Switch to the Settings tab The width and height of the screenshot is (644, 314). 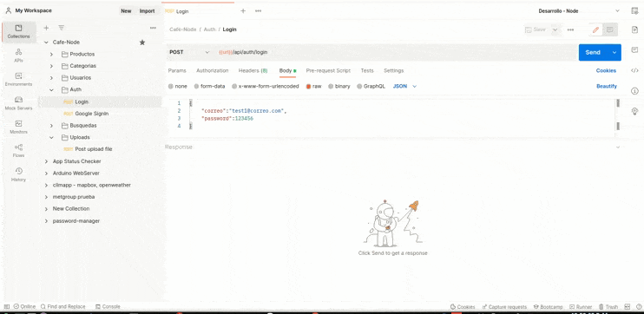pyautogui.click(x=393, y=70)
